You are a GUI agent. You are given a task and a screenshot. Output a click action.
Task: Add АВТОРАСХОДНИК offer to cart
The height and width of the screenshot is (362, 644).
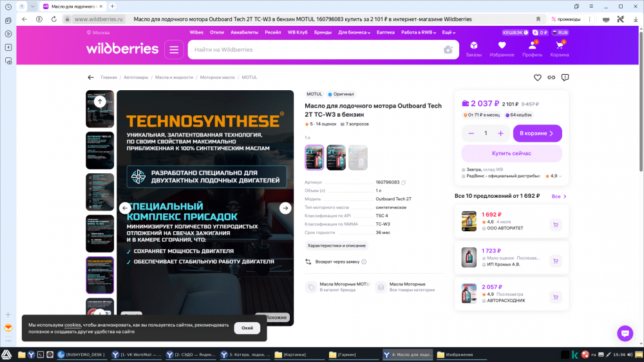555,297
